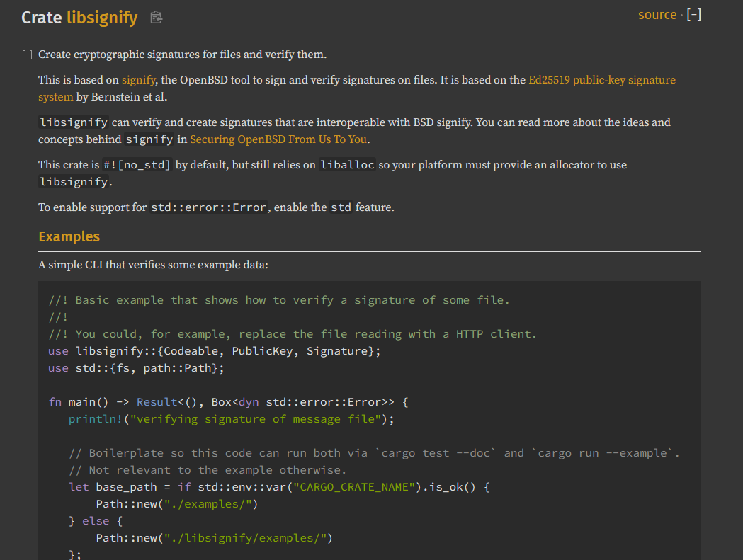743x560 pixels.
Task: Click the inline code "std::error::Error" in the paragraph
Action: [x=208, y=207]
